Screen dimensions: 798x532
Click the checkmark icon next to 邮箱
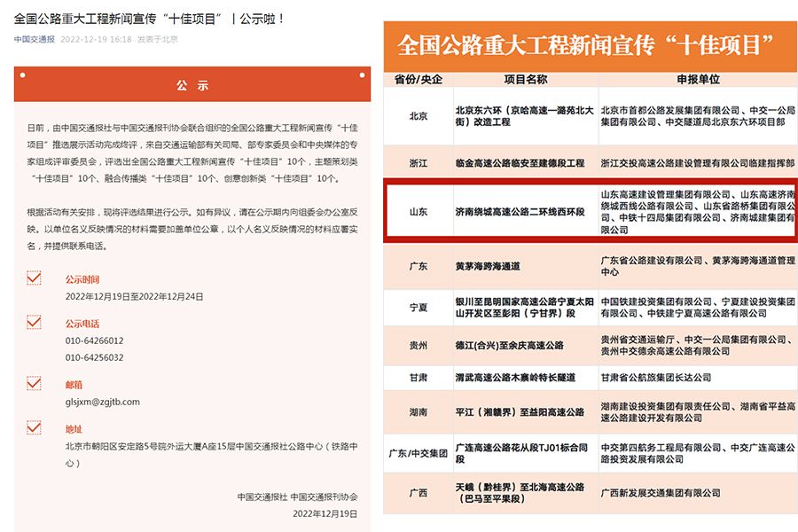pyautogui.click(x=35, y=384)
